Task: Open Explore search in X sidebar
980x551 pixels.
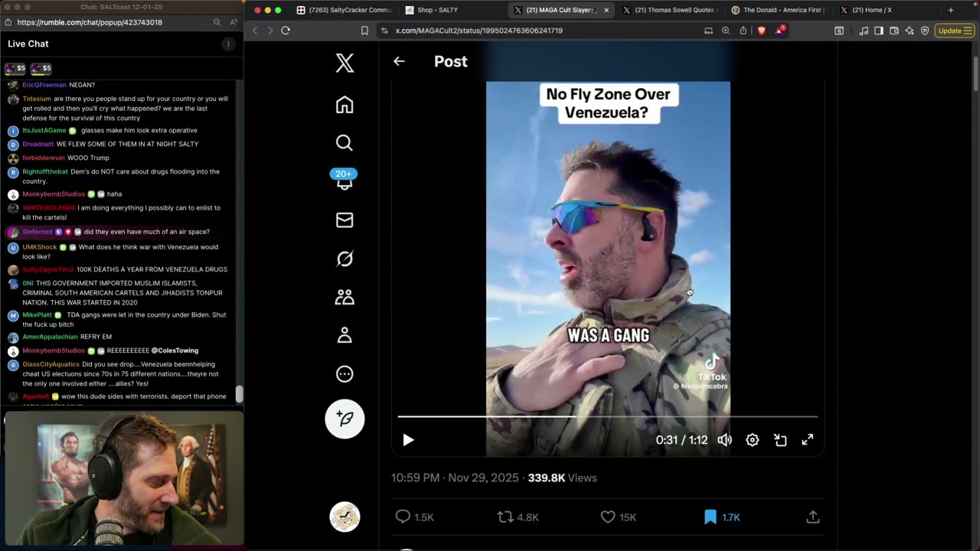Action: pos(345,143)
